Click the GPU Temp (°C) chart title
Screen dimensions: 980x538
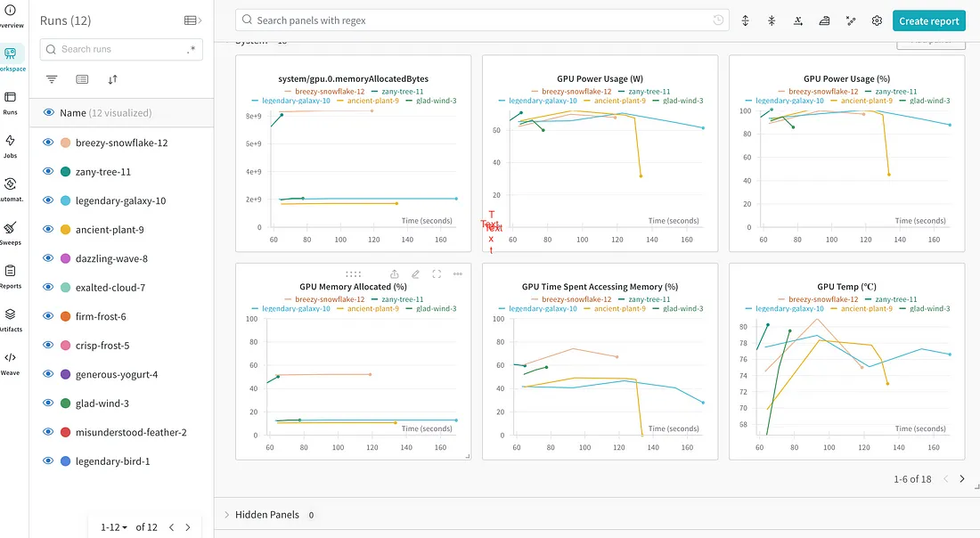[846, 287]
